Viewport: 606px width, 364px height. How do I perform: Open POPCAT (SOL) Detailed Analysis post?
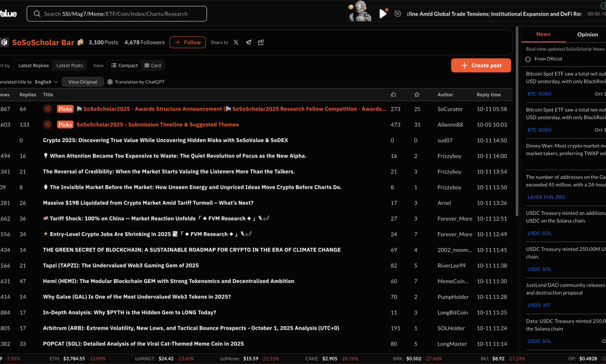click(143, 344)
